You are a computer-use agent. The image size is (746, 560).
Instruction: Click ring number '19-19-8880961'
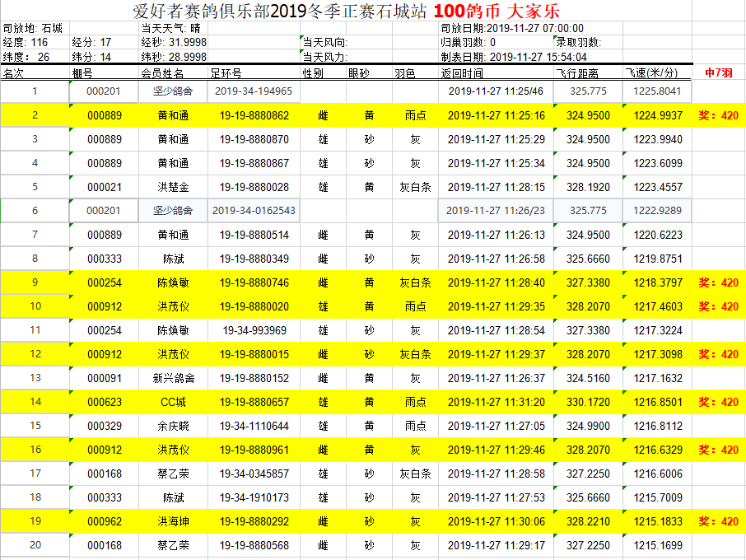[254, 450]
